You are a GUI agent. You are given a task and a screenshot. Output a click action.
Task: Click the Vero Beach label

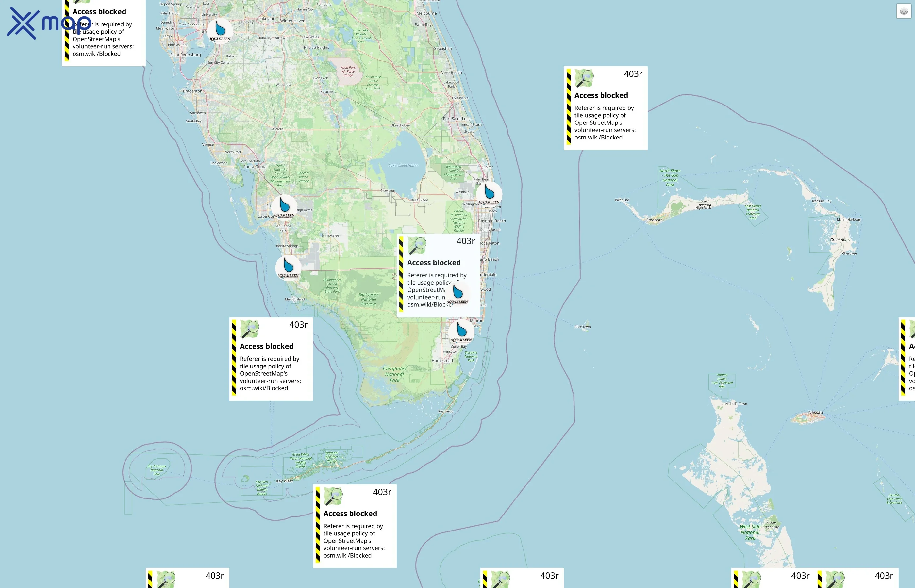pos(451,73)
